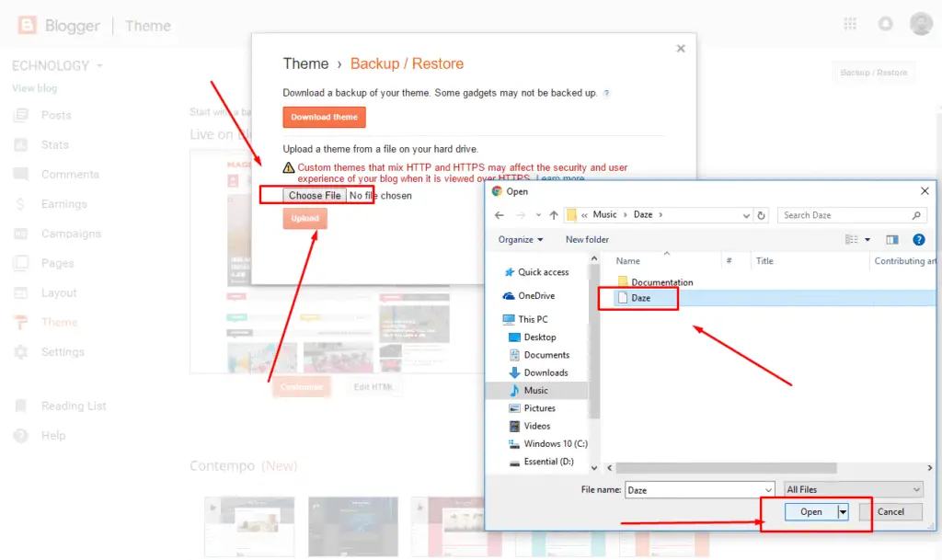The width and height of the screenshot is (942, 560).
Task: Click the Refresh icon in Open dialog
Action: pos(761,215)
